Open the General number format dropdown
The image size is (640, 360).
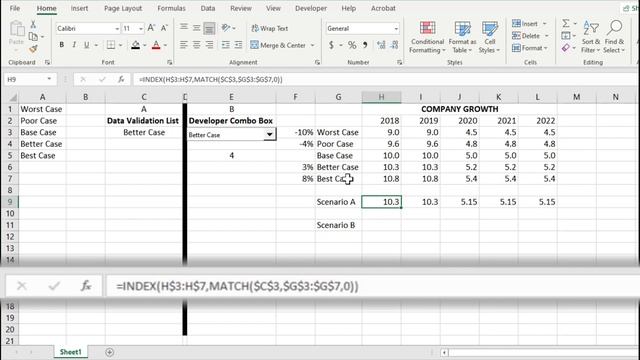tap(396, 29)
